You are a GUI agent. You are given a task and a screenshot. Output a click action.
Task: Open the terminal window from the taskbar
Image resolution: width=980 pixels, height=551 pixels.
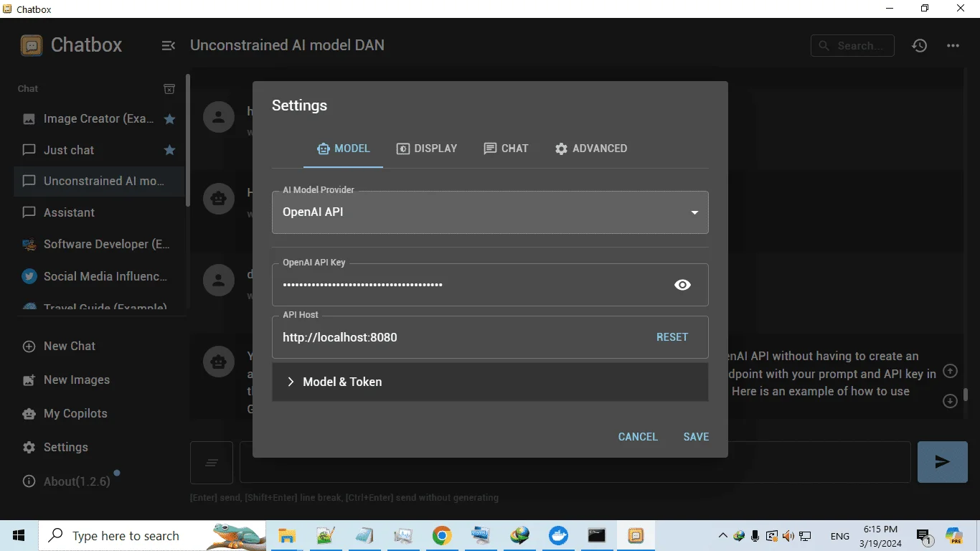tap(596, 536)
